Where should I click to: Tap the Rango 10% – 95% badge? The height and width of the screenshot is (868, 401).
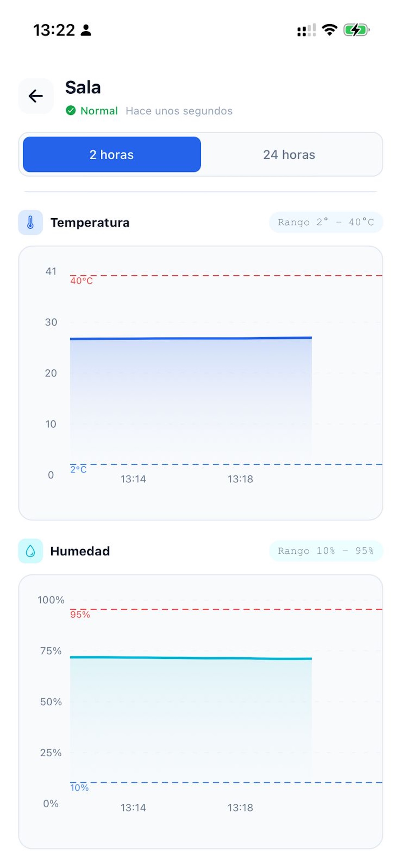point(326,551)
